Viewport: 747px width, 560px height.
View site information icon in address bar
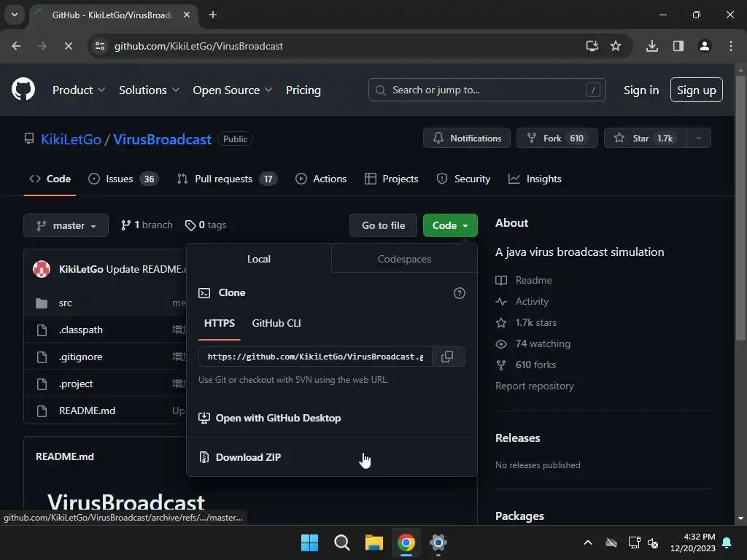tap(100, 46)
